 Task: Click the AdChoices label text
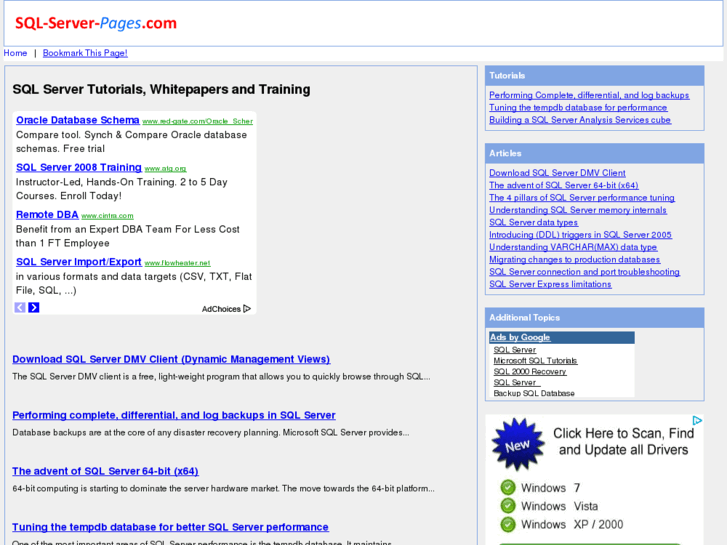(221, 309)
